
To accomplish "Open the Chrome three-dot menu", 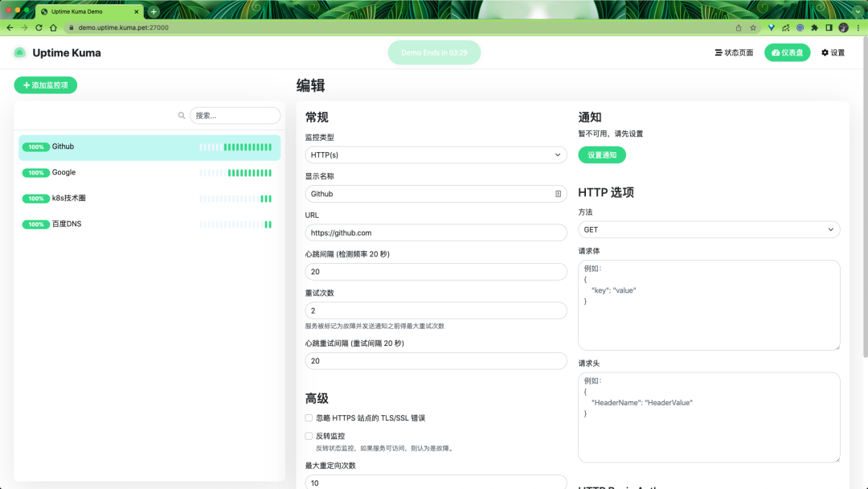I will pyautogui.click(x=858, y=27).
